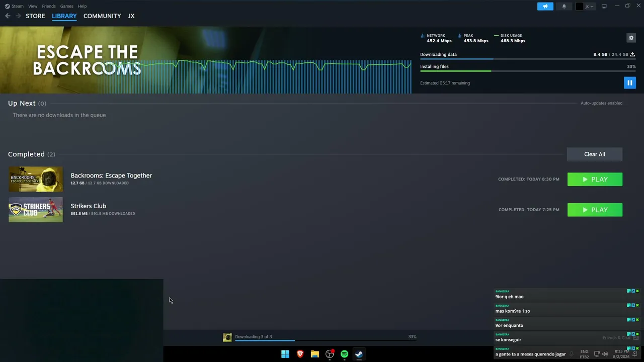Click the 8.4 GB / 24.4 GB download size
644x362 pixels.
[x=611, y=54]
